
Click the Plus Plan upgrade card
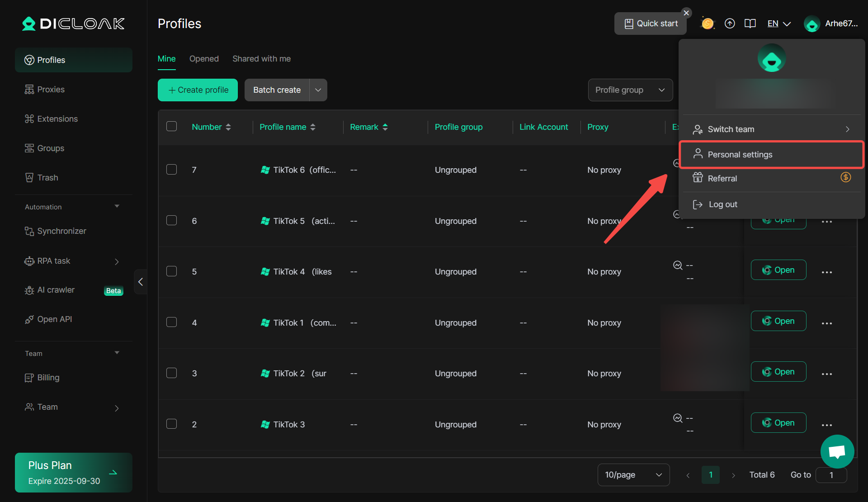click(x=74, y=473)
